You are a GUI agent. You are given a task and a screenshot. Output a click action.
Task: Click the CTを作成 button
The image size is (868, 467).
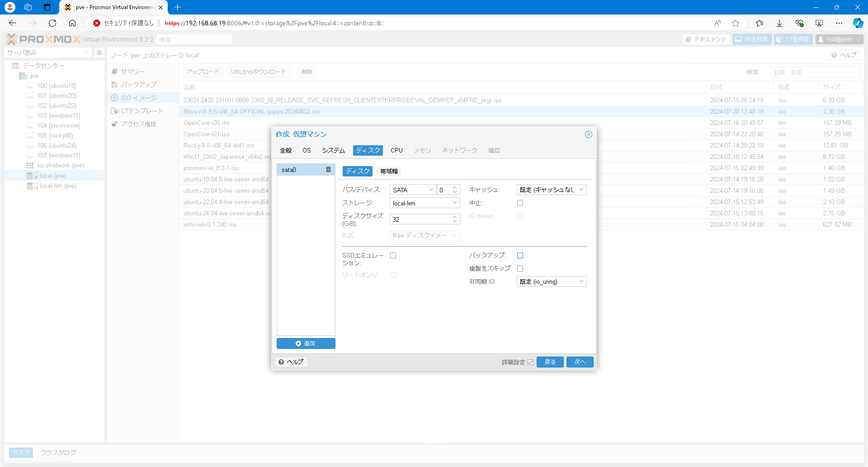[x=793, y=39]
